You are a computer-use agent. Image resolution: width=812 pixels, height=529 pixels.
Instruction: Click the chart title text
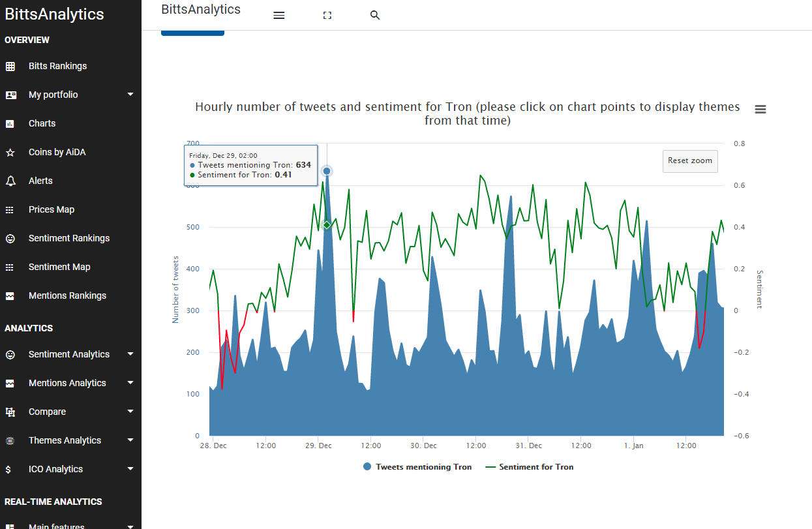(x=468, y=113)
